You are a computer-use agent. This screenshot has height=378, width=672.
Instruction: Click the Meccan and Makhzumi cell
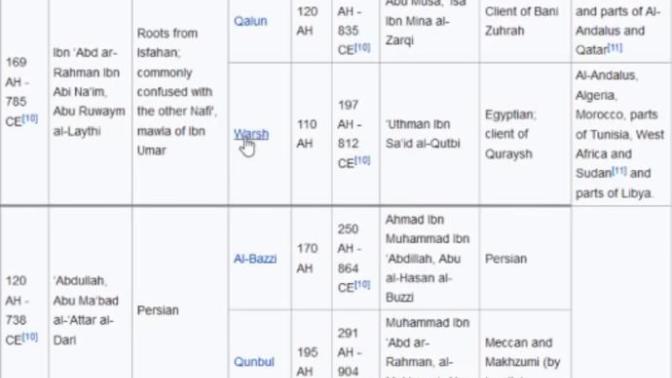pos(525,344)
